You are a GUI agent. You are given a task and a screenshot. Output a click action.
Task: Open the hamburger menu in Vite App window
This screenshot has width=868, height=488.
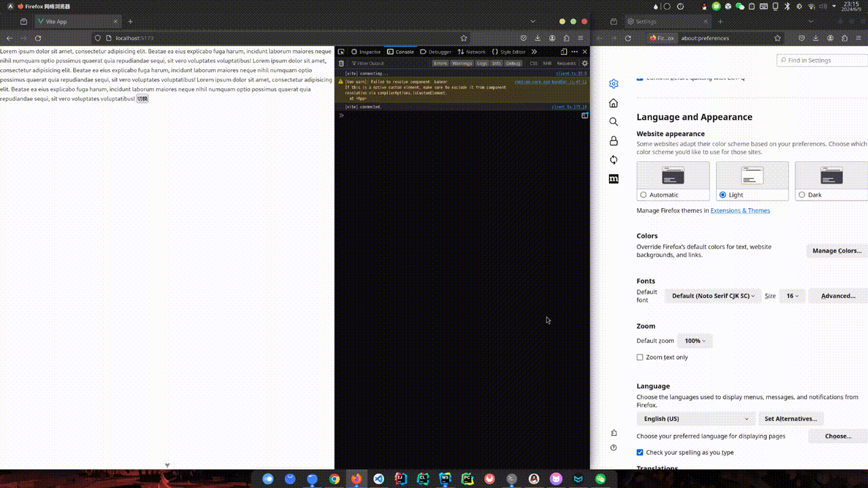(580, 39)
